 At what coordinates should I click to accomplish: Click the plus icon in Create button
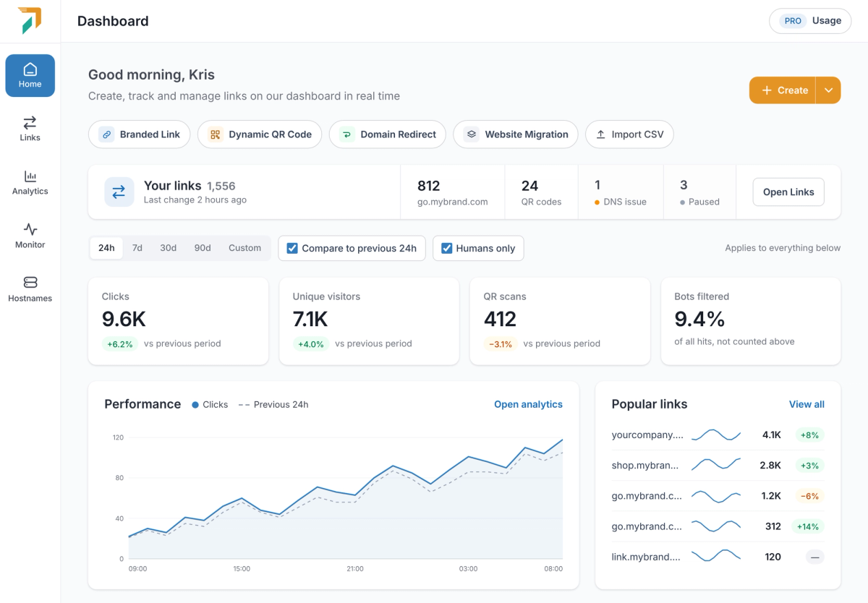pos(767,90)
